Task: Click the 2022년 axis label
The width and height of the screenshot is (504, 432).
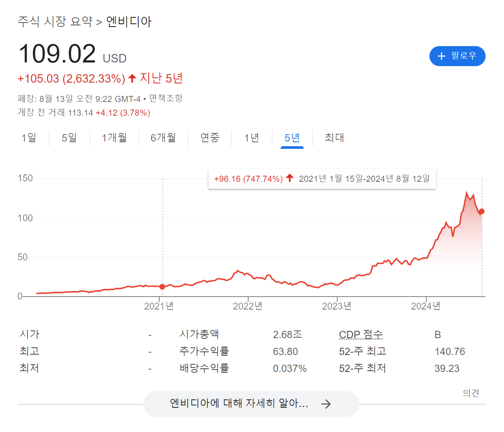Action: [248, 306]
